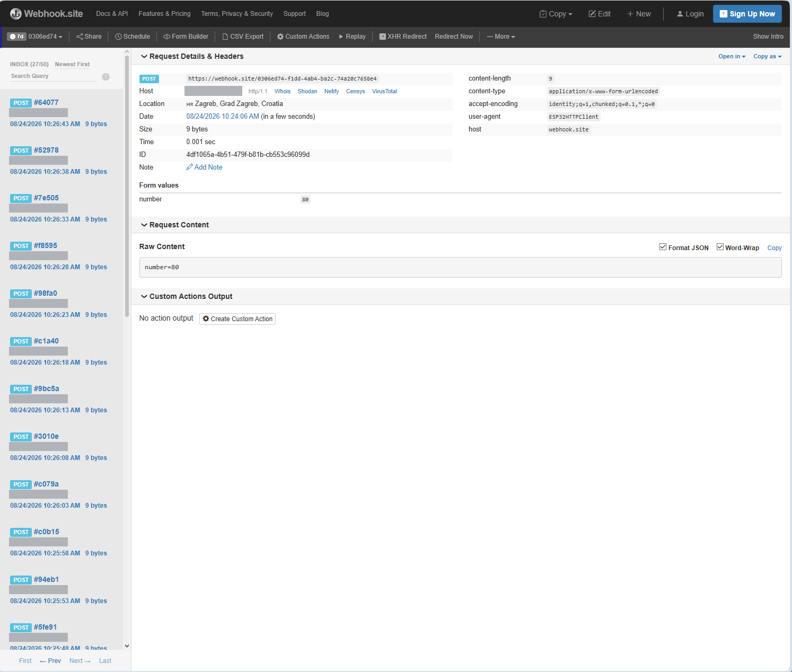
Task: Collapse Custom Actions Output section
Action: click(x=187, y=296)
